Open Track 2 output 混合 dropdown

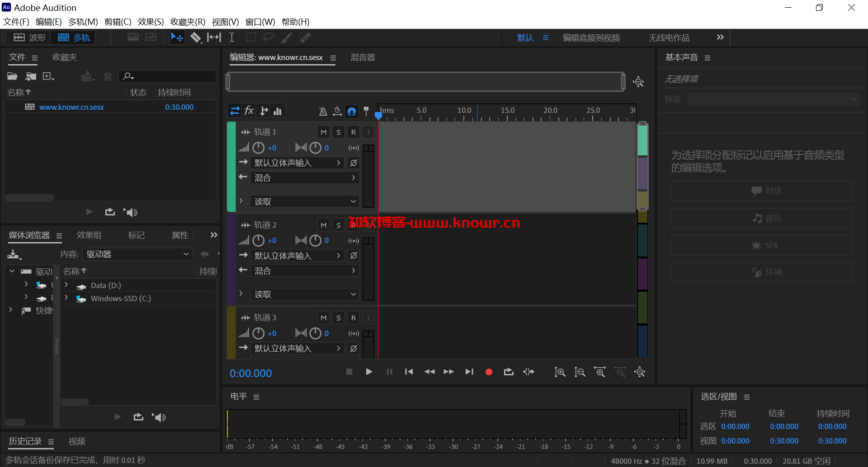[x=305, y=271]
